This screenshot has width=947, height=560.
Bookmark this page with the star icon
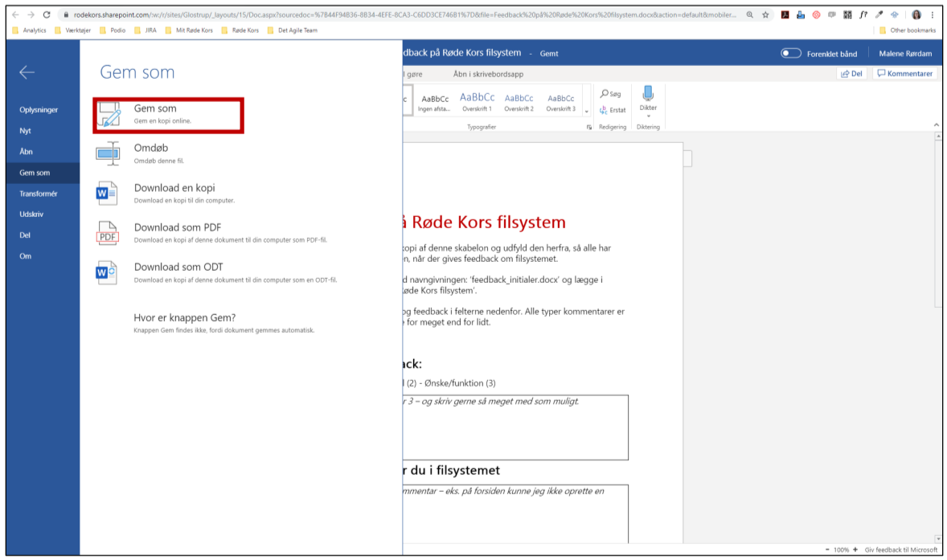[x=765, y=14]
